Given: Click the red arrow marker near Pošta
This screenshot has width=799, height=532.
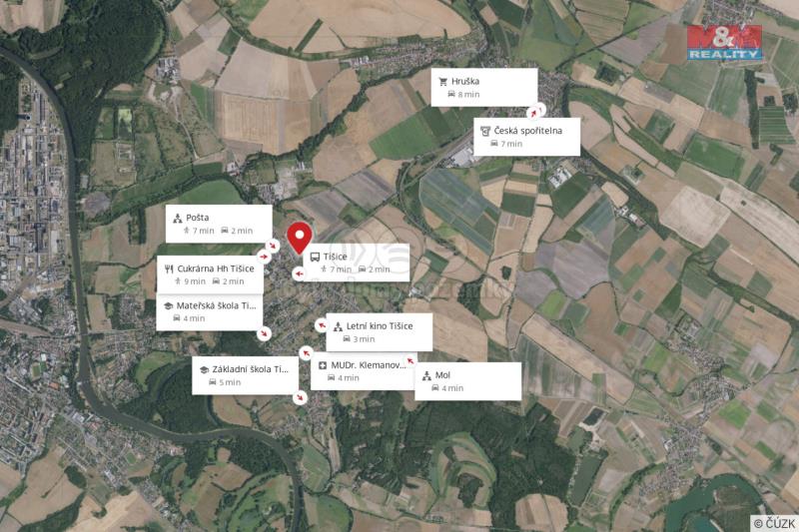Looking at the screenshot, I should click(273, 246).
